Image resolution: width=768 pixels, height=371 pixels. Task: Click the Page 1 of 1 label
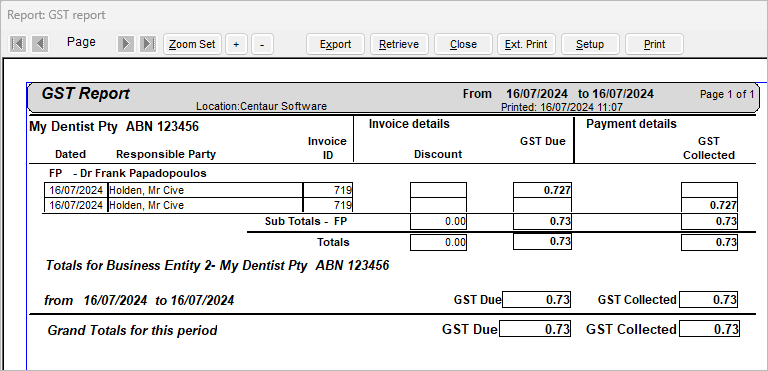point(727,94)
